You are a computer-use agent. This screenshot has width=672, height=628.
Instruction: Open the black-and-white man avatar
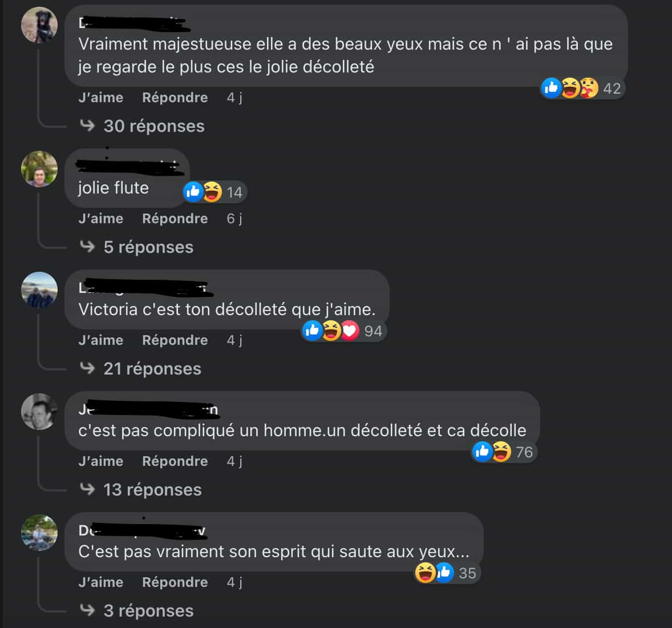coord(39,412)
